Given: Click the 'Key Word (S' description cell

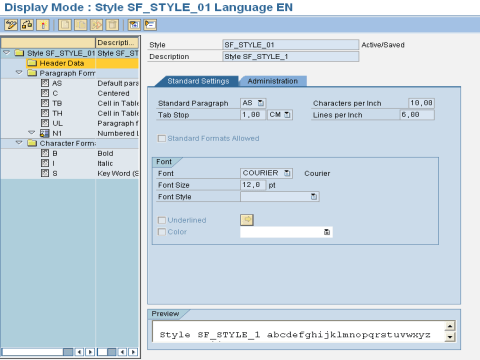Looking at the screenshot, I should pos(117,173).
